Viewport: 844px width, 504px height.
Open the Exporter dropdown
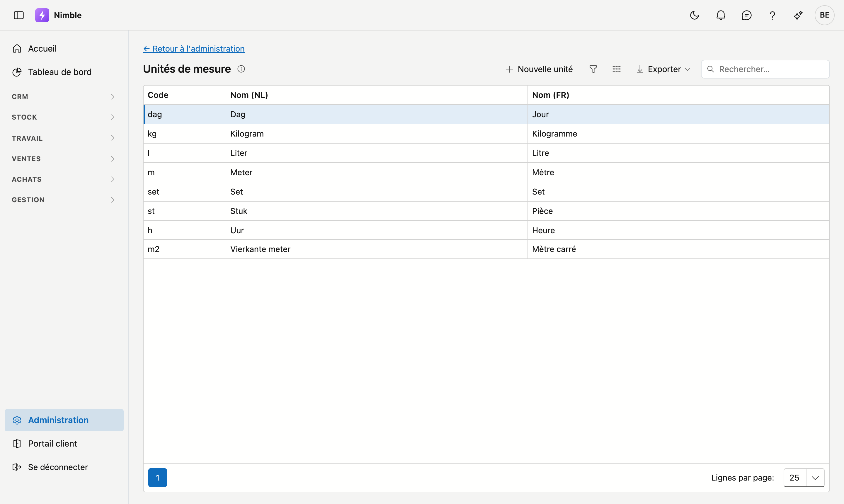[663, 69]
